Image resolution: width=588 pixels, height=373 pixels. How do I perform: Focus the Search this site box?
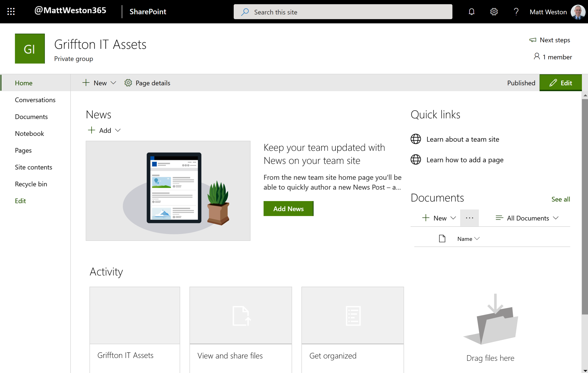pos(343,12)
